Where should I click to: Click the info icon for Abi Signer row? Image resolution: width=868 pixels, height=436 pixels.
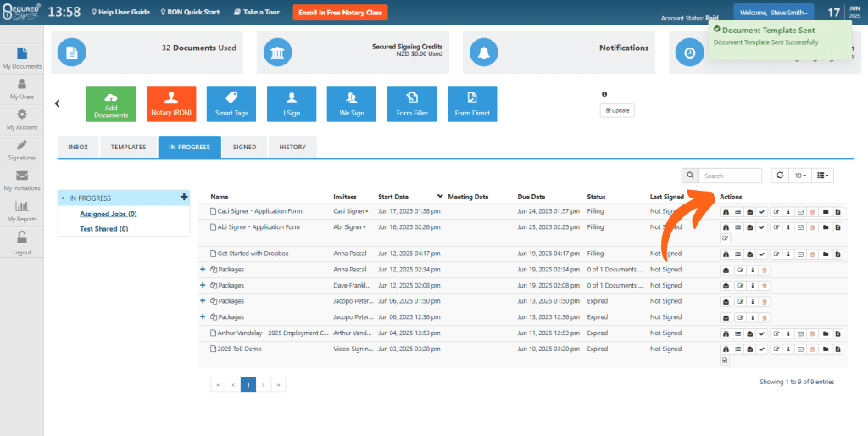point(788,227)
